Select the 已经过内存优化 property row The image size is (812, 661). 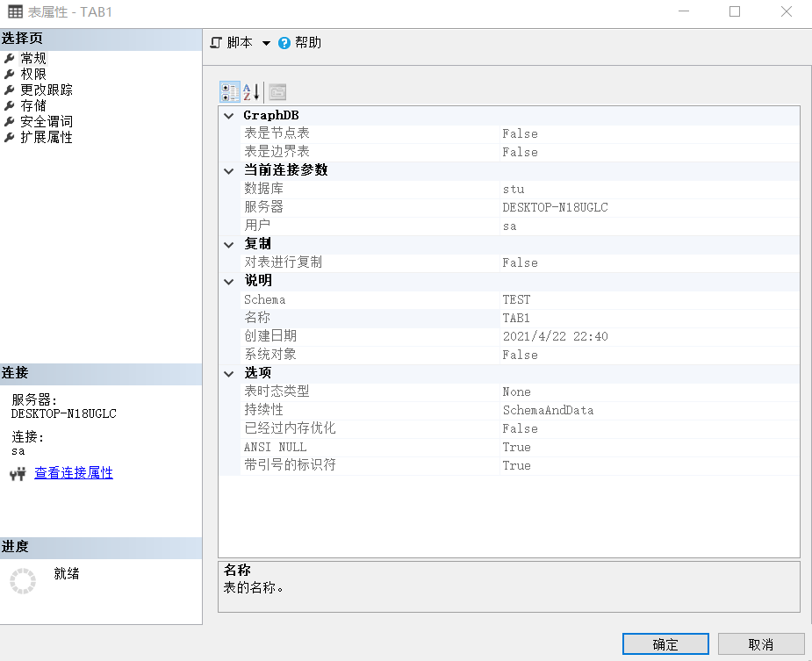tap(520, 428)
